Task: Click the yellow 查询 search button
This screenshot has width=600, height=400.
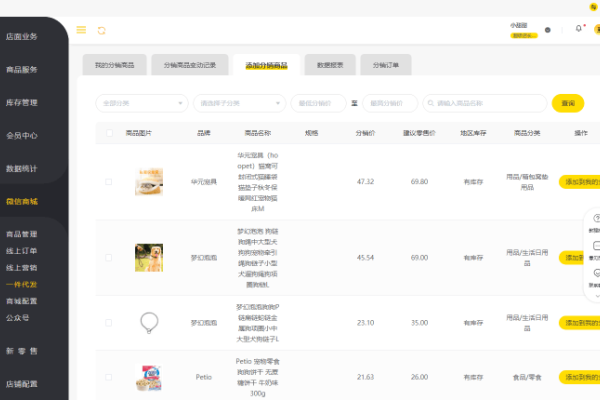Action: pos(568,103)
